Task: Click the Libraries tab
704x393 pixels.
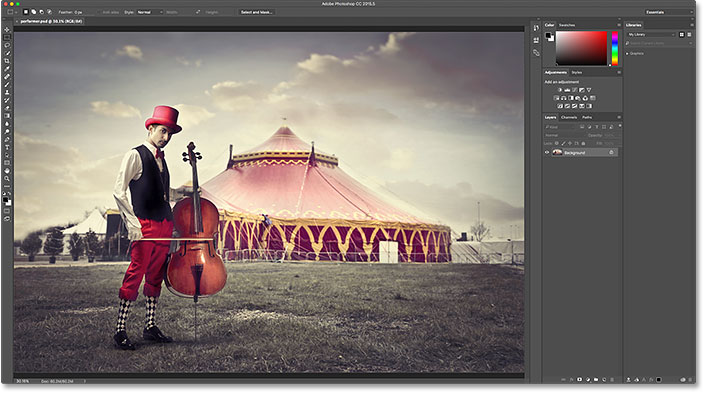Action: click(x=634, y=25)
